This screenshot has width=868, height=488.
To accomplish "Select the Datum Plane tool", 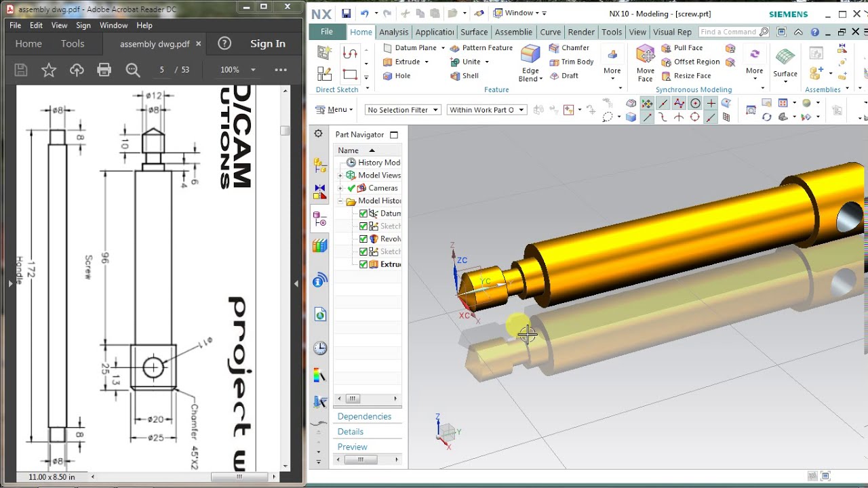I will 410,48.
